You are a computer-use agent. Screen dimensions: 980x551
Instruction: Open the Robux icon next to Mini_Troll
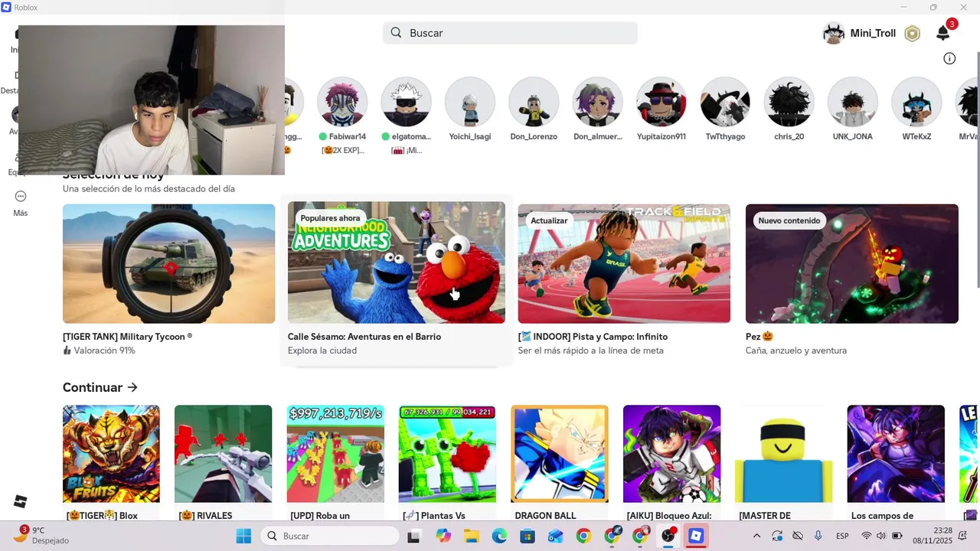912,33
